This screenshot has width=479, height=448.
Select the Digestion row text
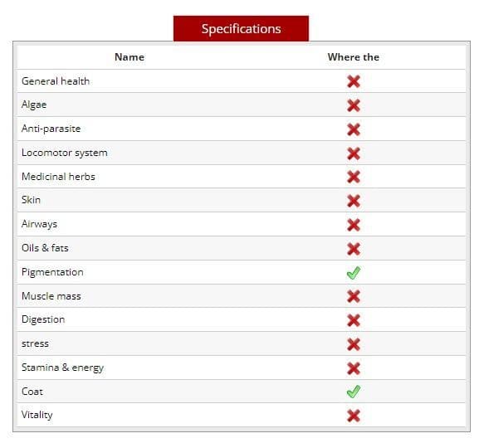[43, 319]
